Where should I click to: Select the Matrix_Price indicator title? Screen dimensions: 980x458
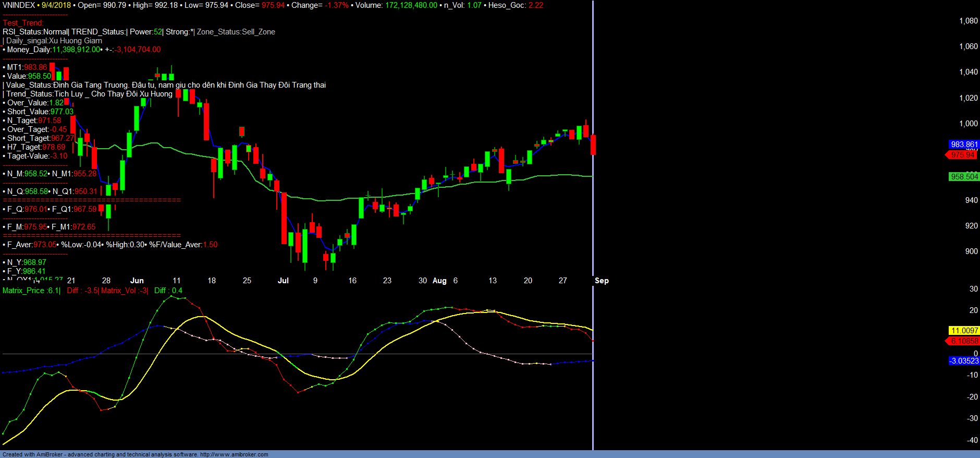31,291
